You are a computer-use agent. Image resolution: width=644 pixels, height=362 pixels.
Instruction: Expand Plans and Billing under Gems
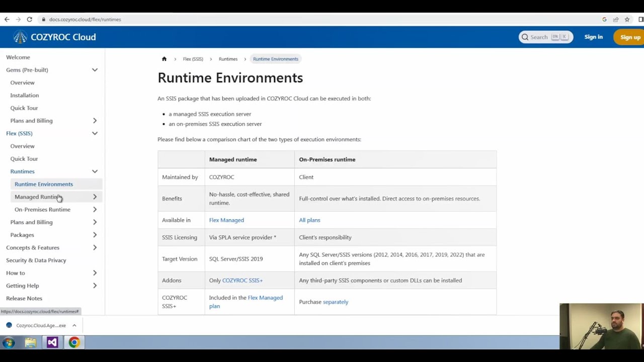95,121
